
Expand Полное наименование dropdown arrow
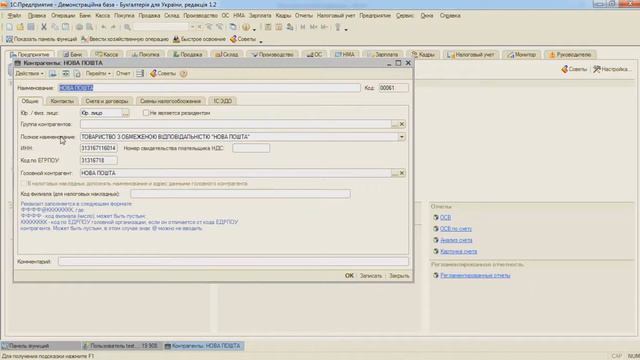[x=402, y=137]
